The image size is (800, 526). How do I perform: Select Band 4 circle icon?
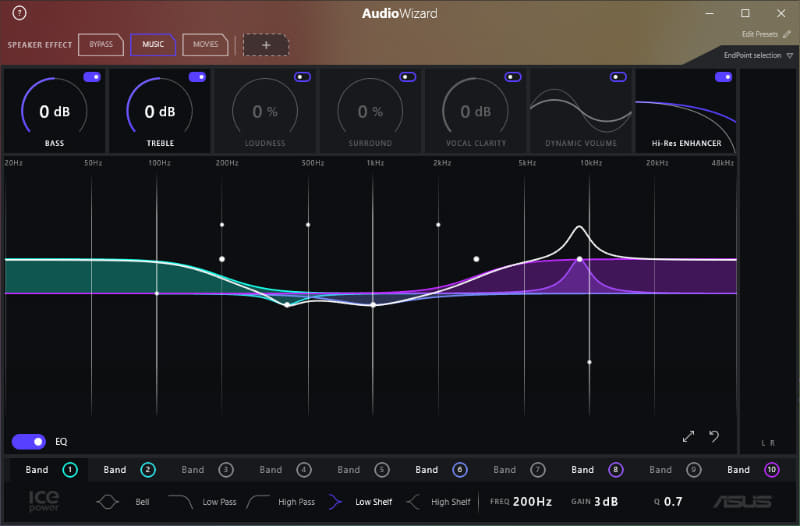304,470
